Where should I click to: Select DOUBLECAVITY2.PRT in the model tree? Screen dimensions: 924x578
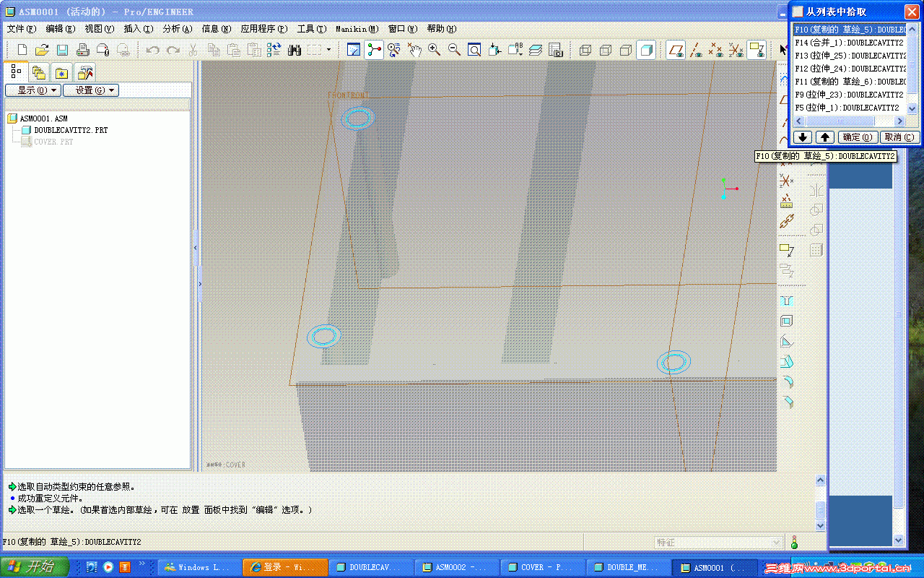coord(71,130)
